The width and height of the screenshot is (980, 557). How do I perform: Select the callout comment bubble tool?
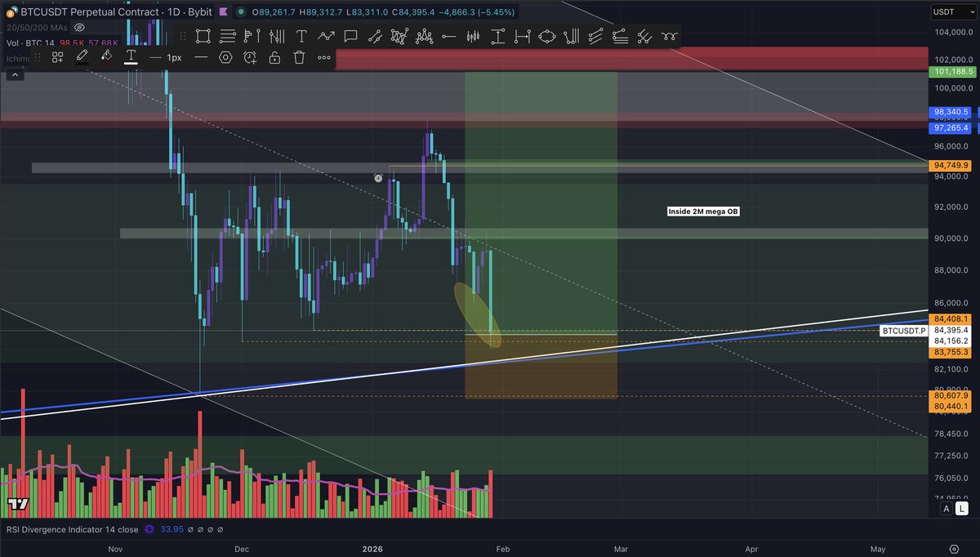(350, 36)
